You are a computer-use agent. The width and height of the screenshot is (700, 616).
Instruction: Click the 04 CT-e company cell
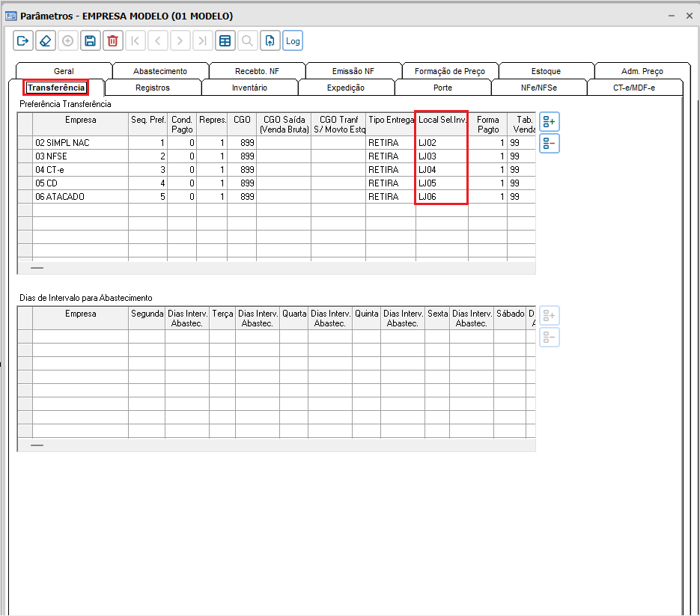pos(80,170)
